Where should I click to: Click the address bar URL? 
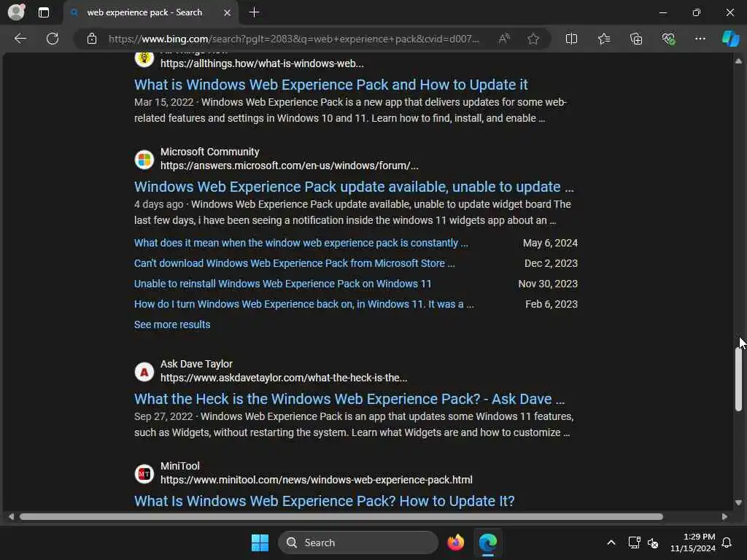click(293, 39)
